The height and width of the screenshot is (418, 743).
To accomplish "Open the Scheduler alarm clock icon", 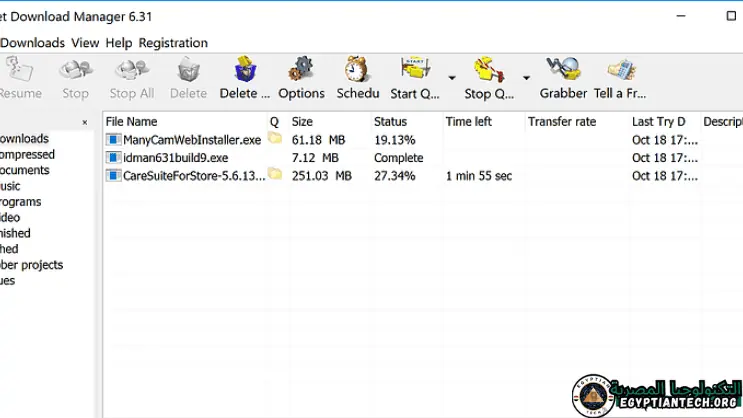I will pos(356,69).
